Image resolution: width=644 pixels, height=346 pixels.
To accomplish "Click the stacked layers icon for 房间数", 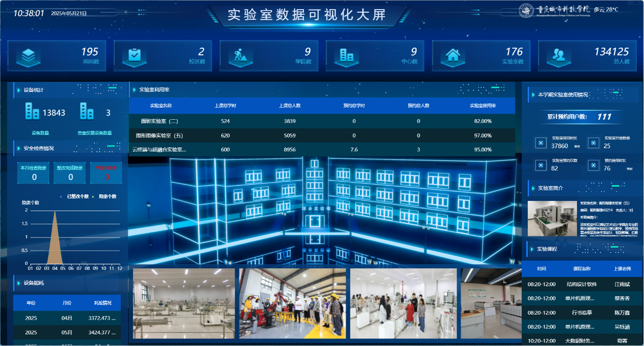I will pos(28,56).
